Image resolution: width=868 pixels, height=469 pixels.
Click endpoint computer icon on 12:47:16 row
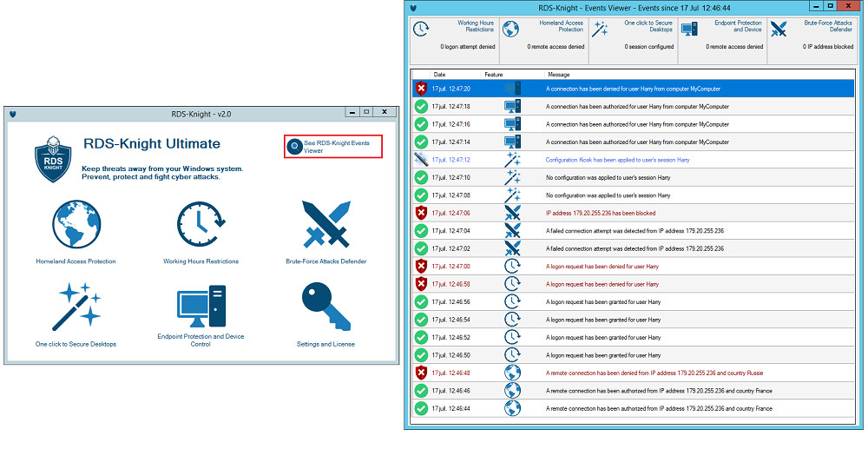click(512, 124)
